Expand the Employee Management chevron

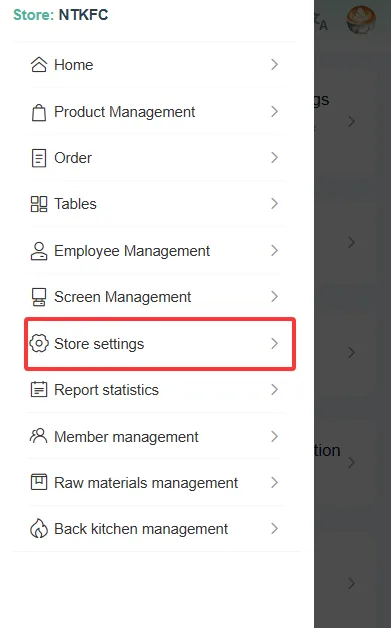274,250
